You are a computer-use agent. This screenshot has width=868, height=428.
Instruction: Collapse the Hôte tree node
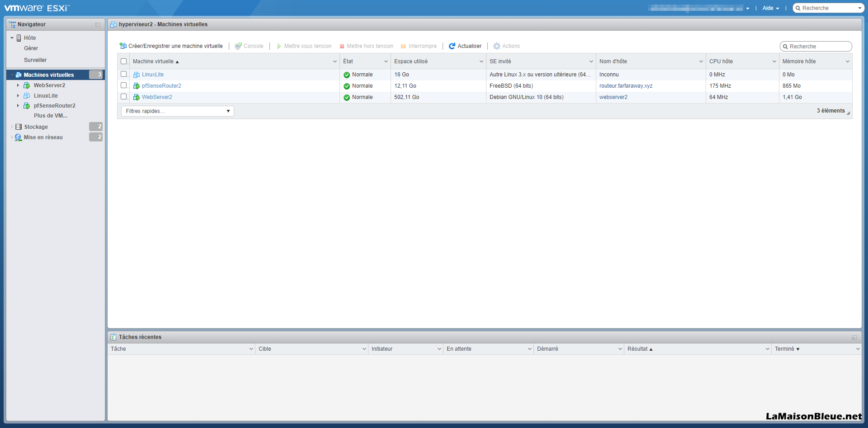(12, 38)
